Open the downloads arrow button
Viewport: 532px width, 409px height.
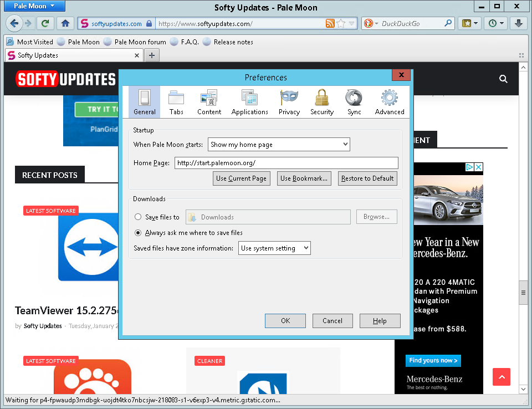click(x=519, y=23)
